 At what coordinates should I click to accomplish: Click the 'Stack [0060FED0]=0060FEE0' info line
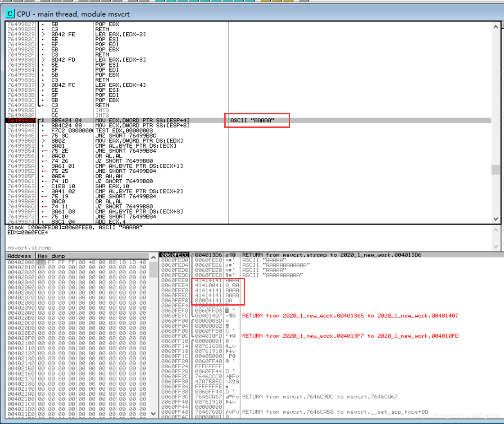75,227
